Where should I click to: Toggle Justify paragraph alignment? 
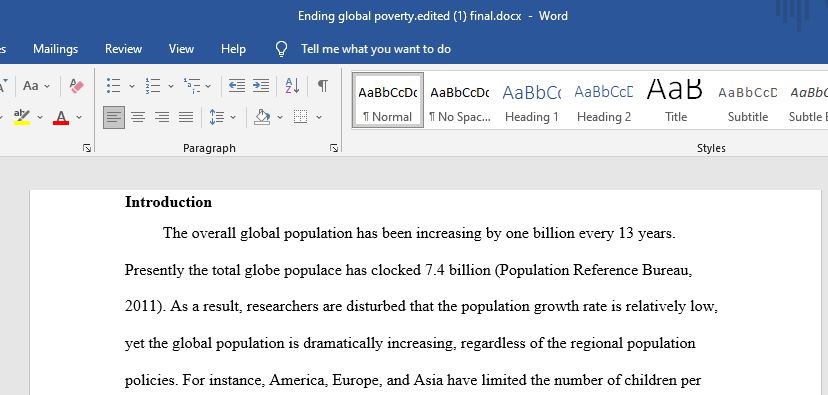tap(186, 117)
